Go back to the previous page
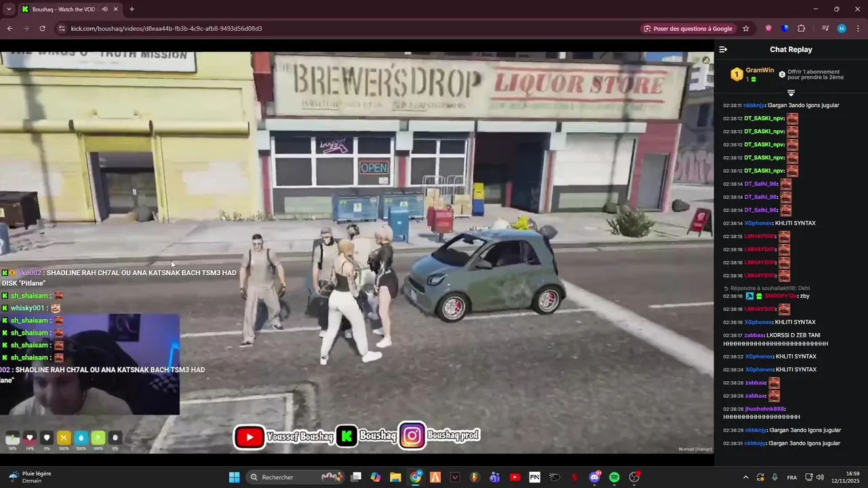This screenshot has width=868, height=488. (9, 28)
